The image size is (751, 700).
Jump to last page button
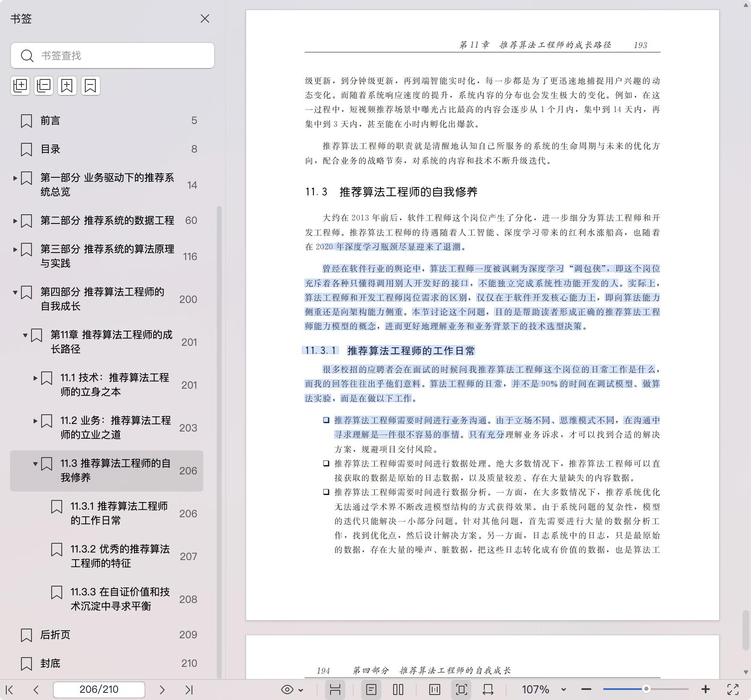[189, 689]
